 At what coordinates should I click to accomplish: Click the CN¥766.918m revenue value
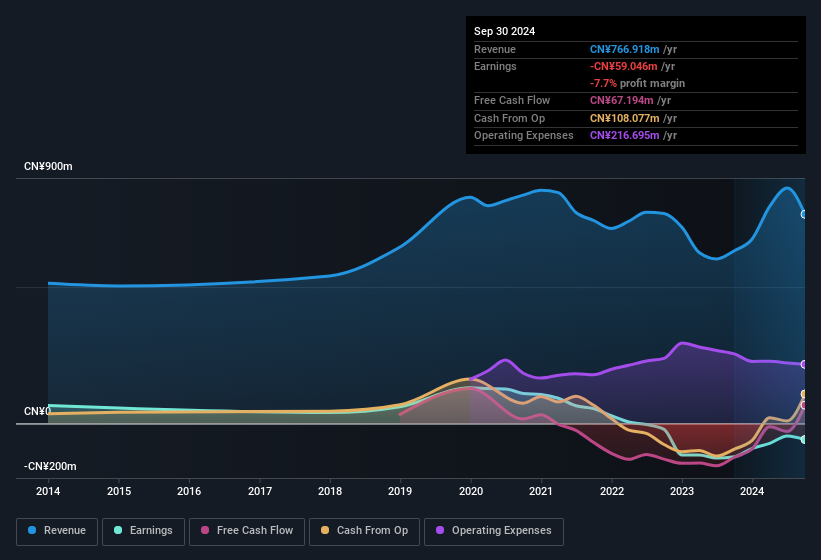(624, 49)
